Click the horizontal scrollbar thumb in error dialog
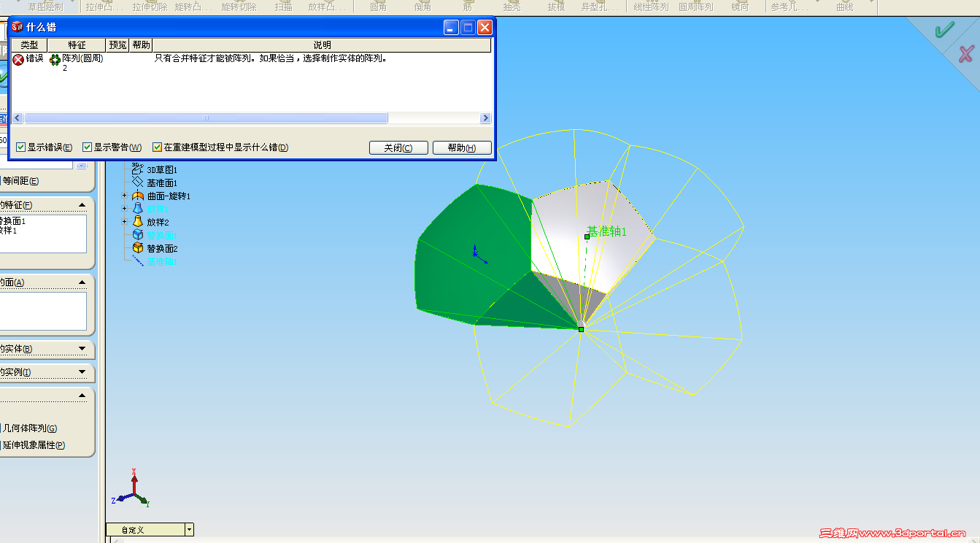The height and width of the screenshot is (543, 980). (206, 118)
